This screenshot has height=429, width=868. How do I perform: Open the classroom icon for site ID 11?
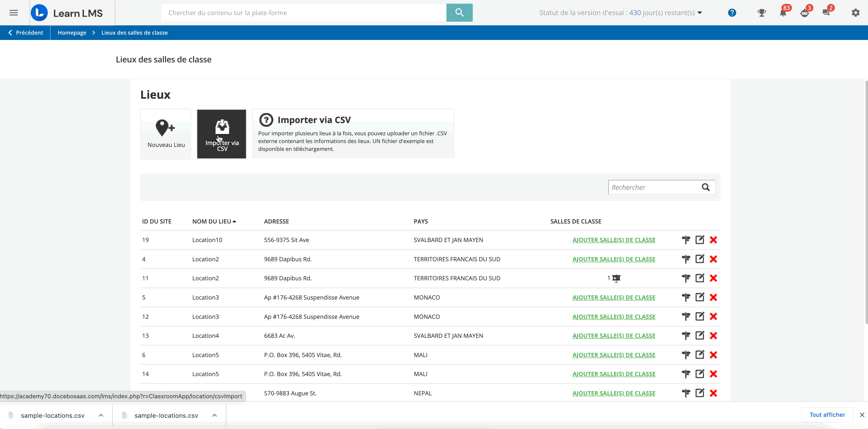(616, 278)
